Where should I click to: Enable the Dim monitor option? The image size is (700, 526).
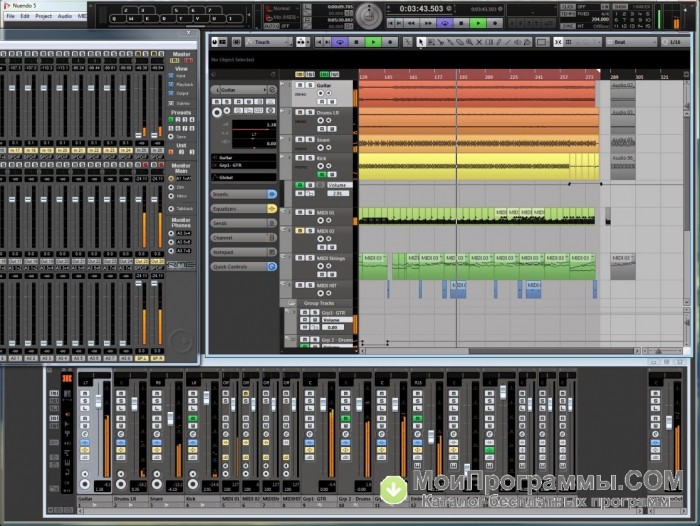click(x=172, y=188)
